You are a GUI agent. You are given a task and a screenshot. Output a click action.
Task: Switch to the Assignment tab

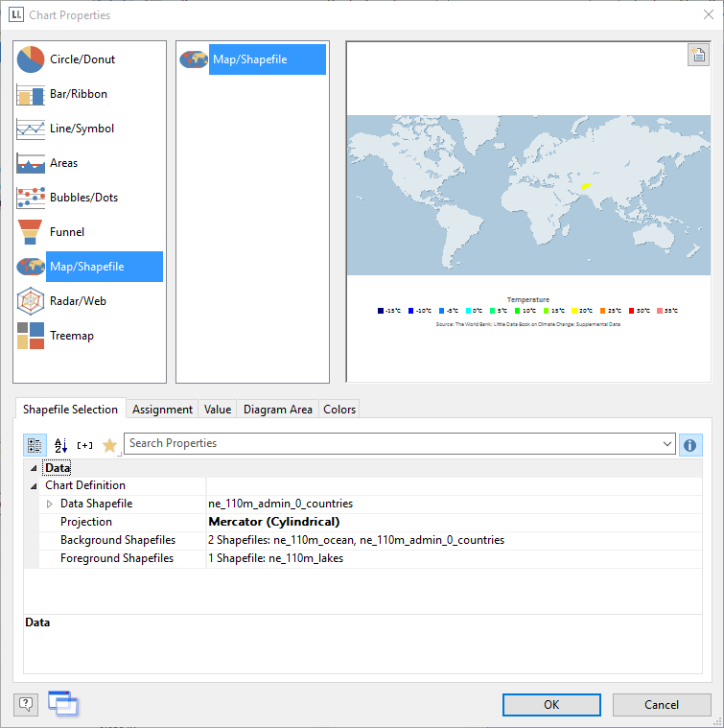(x=162, y=410)
